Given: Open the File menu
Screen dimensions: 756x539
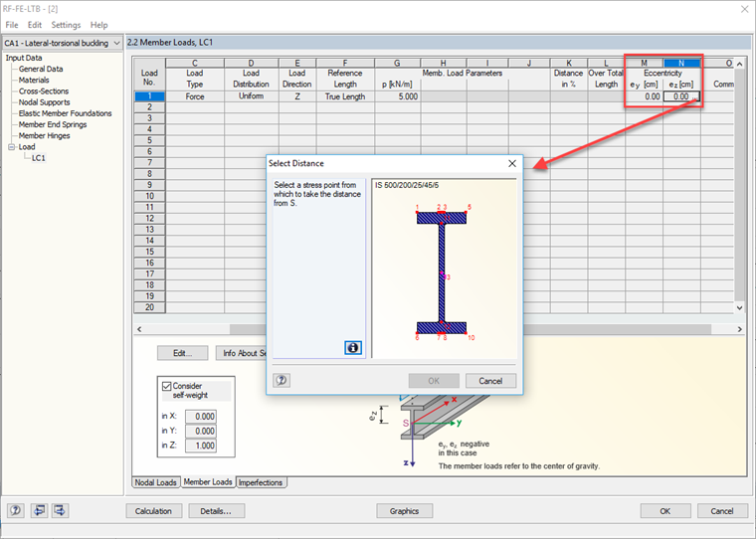Looking at the screenshot, I should [12, 25].
